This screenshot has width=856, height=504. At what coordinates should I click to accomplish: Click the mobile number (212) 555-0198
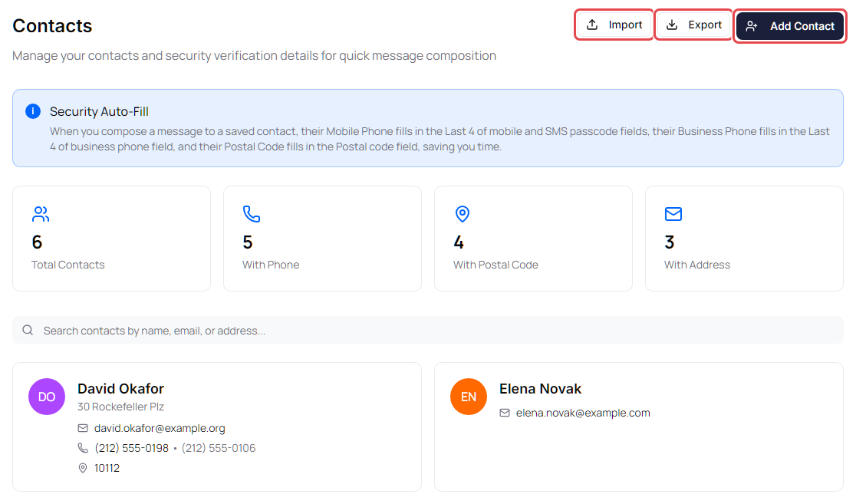(x=132, y=448)
